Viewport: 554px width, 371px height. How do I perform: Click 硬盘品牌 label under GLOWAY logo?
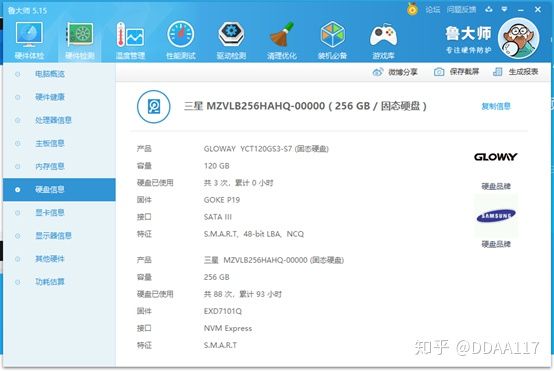(496, 186)
